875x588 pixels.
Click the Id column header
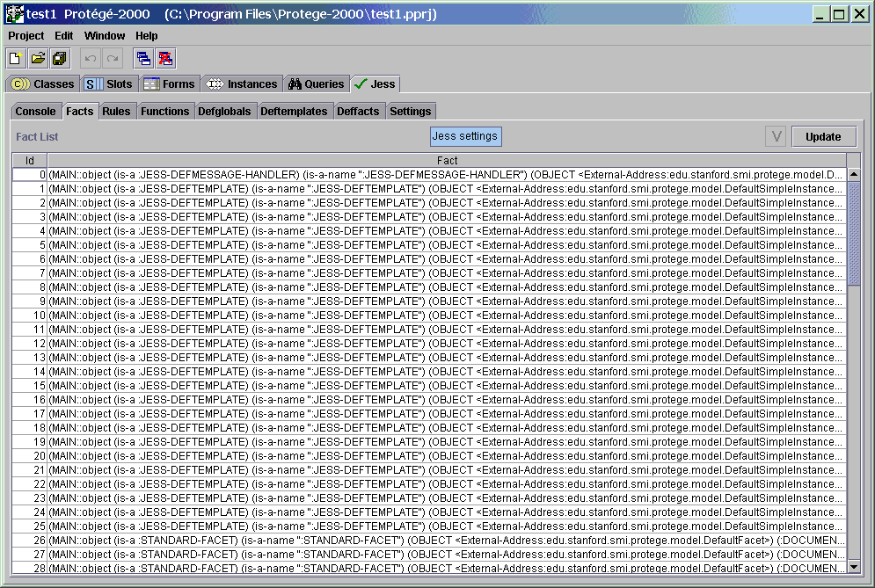pos(30,161)
